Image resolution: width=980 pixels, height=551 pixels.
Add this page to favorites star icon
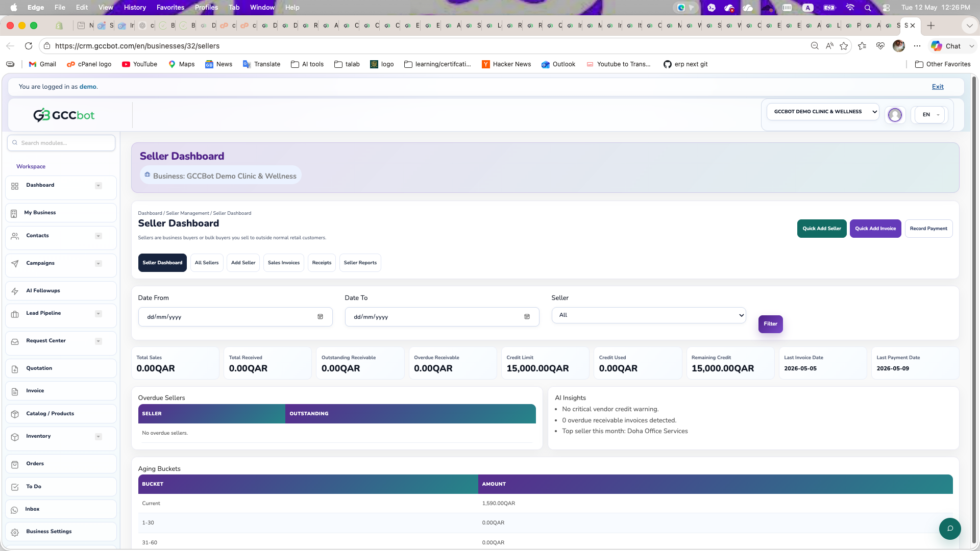click(844, 46)
